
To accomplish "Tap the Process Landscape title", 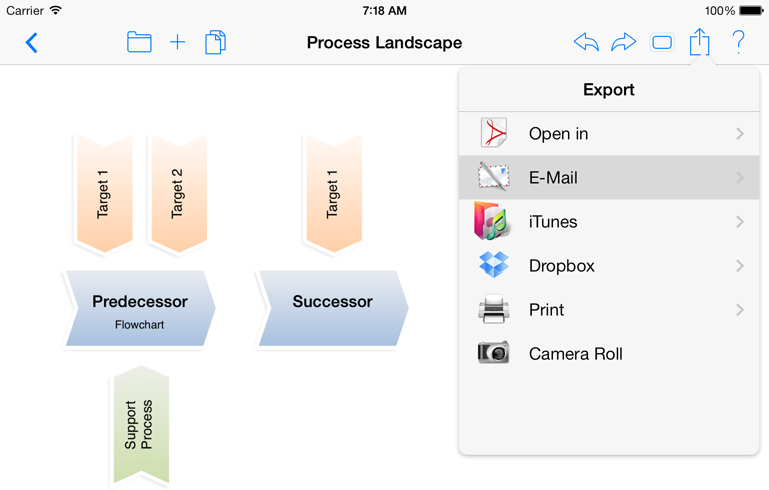I will pyautogui.click(x=384, y=43).
